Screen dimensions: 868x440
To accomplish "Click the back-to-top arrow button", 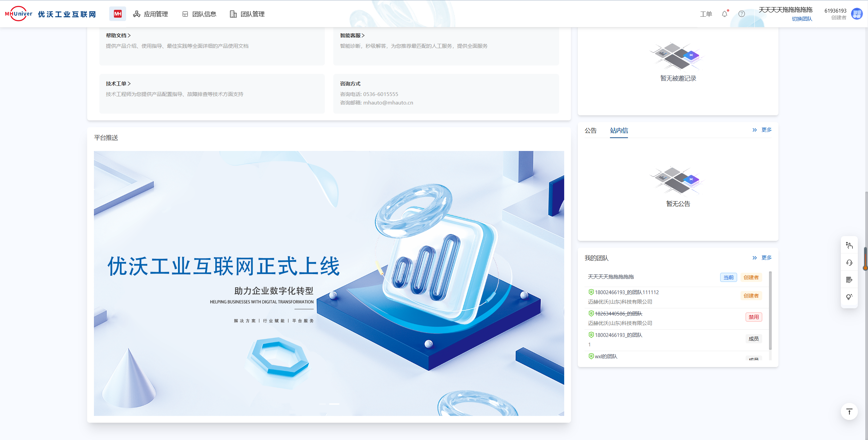I will point(849,412).
